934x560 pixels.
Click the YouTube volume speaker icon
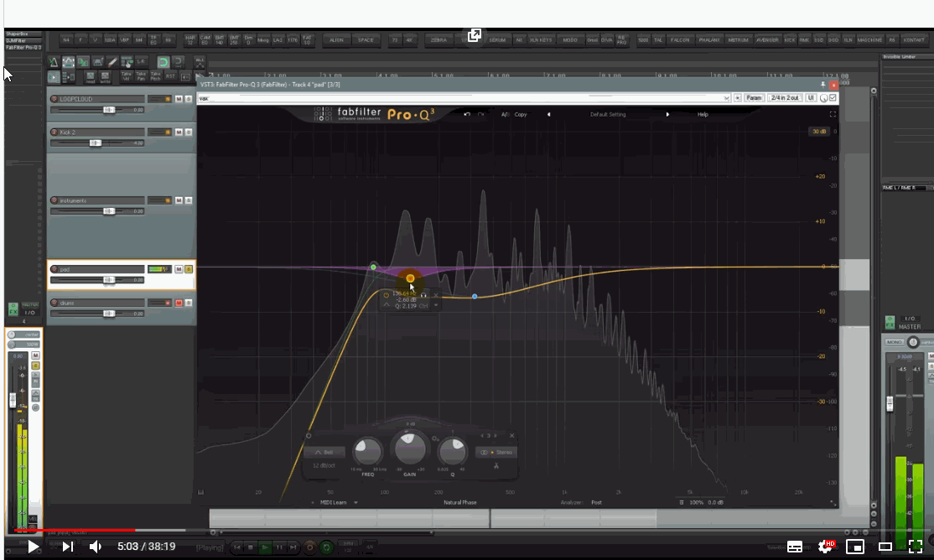(x=96, y=547)
